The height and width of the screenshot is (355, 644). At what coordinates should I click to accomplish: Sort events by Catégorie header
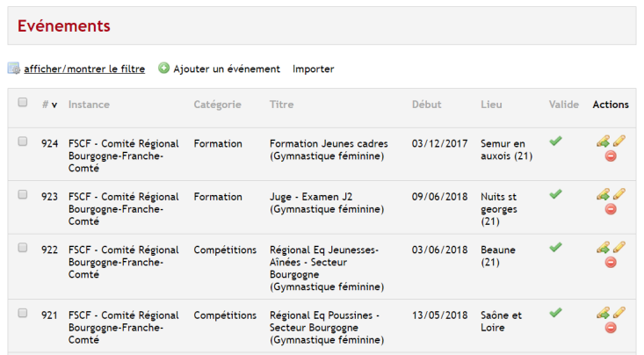point(217,105)
